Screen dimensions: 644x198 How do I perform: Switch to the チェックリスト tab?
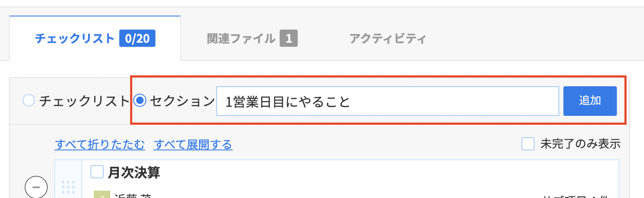tap(95, 39)
